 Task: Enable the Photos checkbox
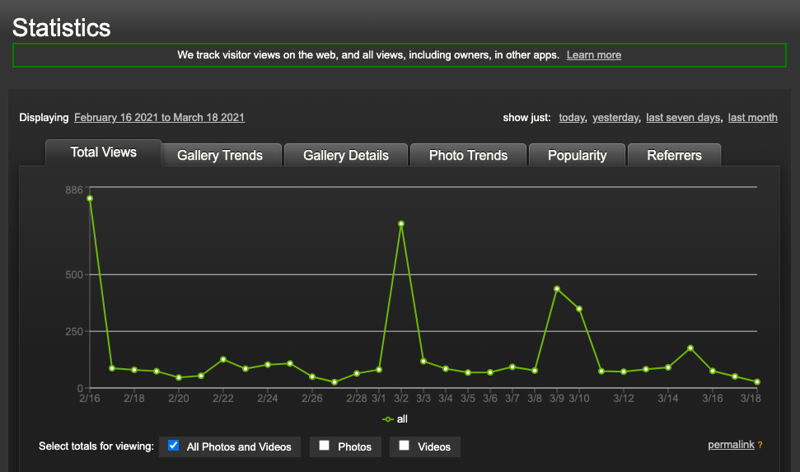tap(324, 446)
